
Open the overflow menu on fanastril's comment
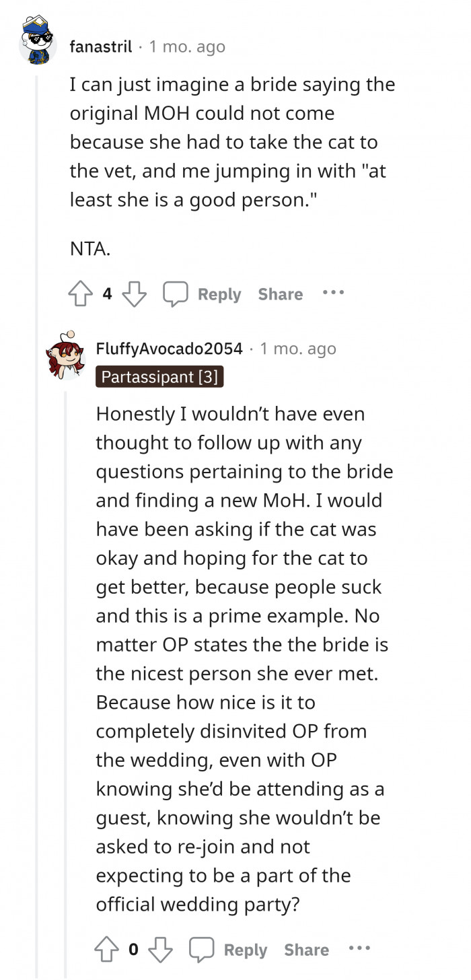coord(334,292)
